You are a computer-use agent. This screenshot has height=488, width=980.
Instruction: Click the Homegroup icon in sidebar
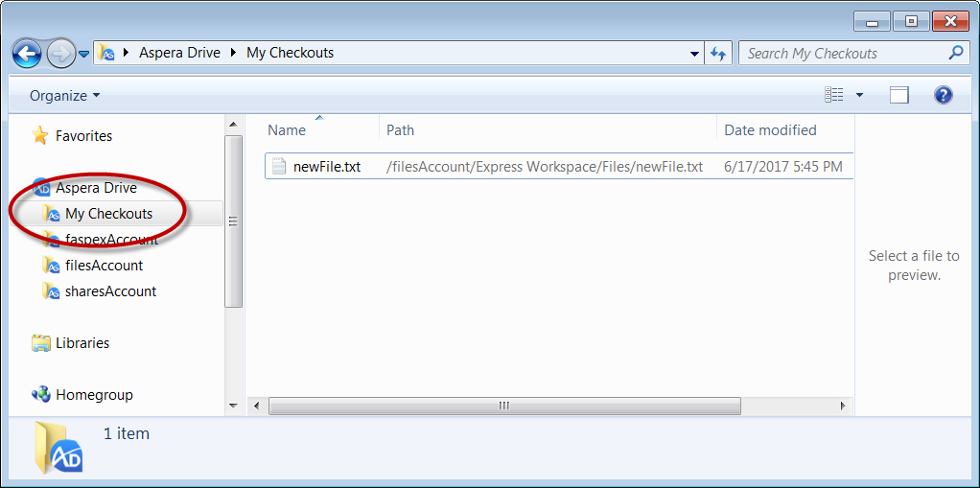(x=41, y=395)
